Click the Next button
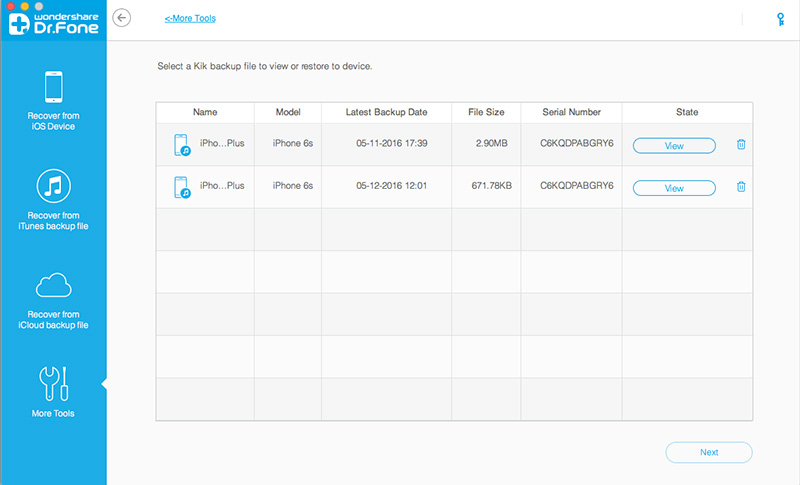The image size is (800, 485). (x=709, y=452)
